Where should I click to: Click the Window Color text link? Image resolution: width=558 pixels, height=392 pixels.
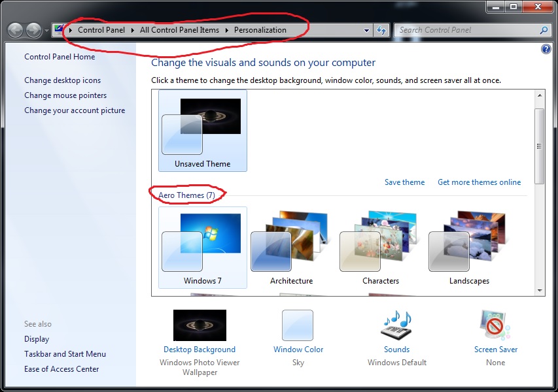click(x=298, y=350)
